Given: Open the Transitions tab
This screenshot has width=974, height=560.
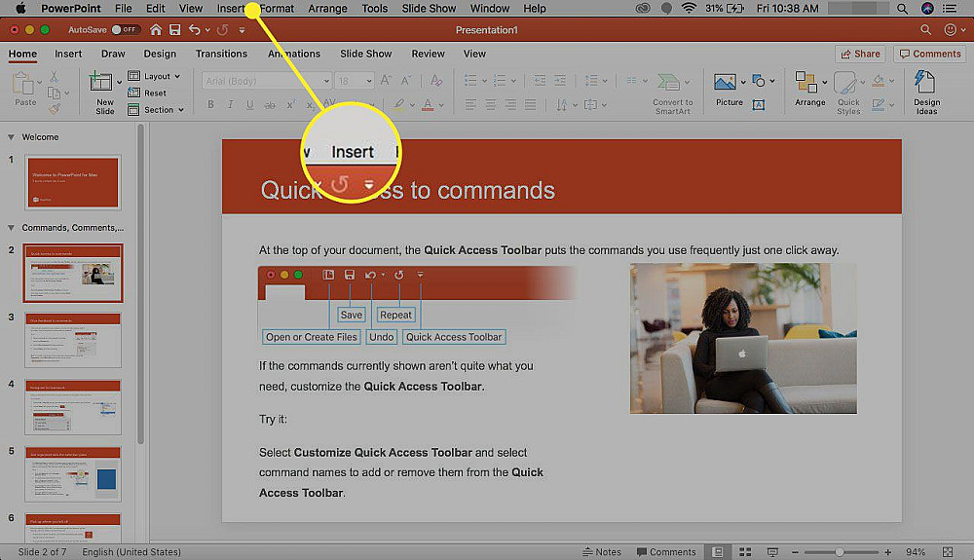Looking at the screenshot, I should pyautogui.click(x=221, y=54).
